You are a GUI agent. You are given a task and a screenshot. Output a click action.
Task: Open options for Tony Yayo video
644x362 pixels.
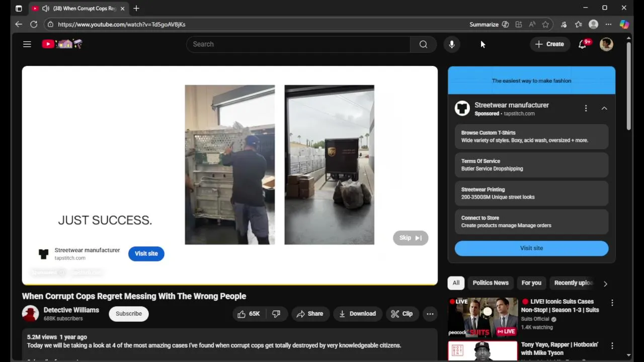(x=612, y=346)
